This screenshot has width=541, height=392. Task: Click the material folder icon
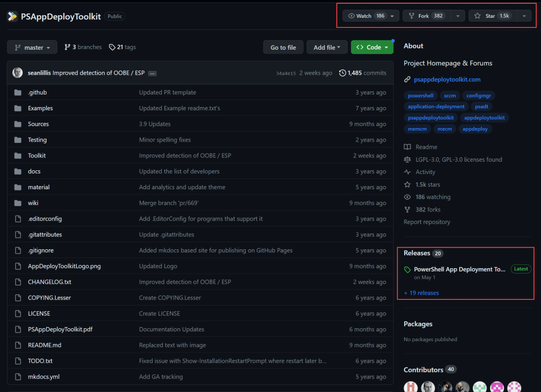18,187
